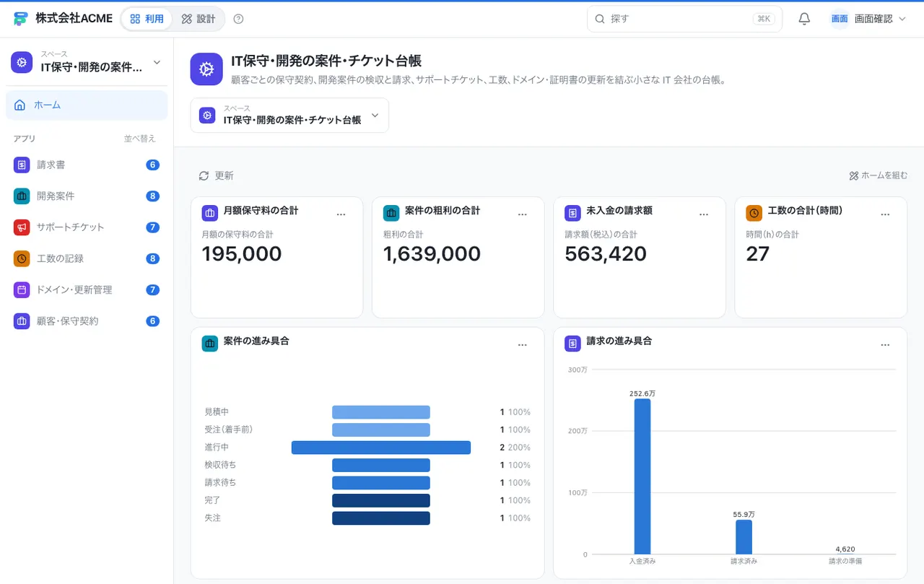Click the 更新 refresh button
The width and height of the screenshot is (924, 584).
coord(217,175)
